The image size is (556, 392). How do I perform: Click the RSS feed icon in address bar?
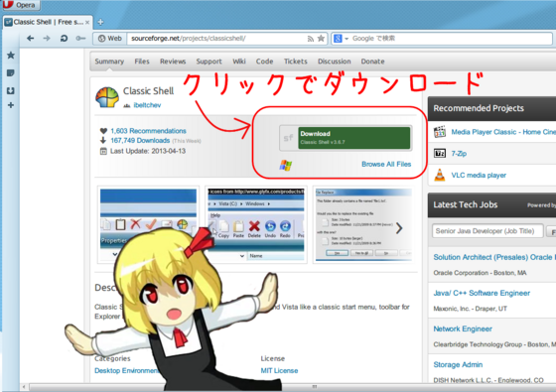(311, 39)
